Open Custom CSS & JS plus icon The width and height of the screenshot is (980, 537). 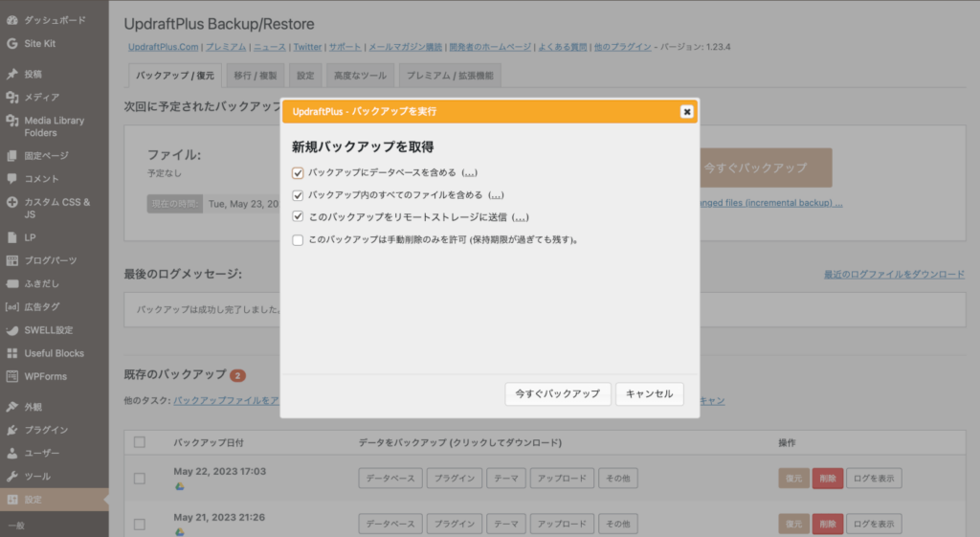point(11,202)
